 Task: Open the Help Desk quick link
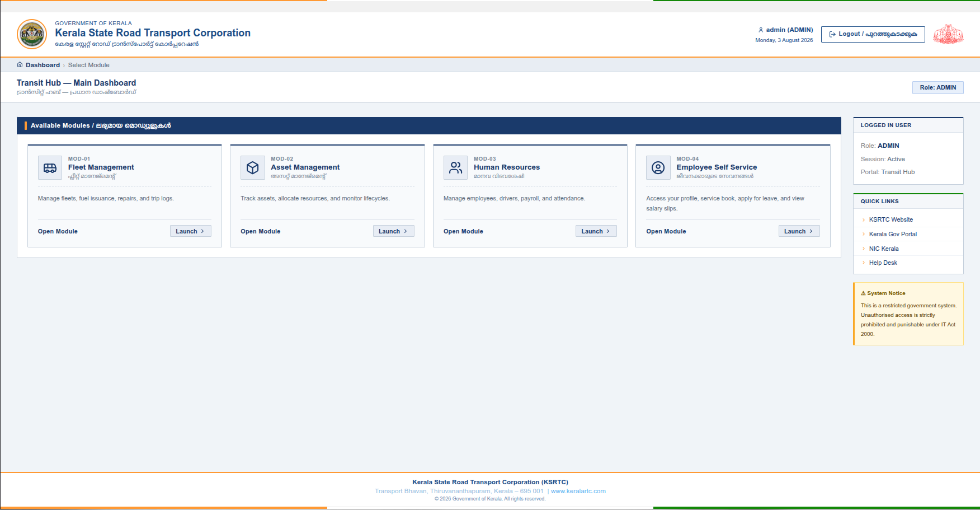point(883,263)
